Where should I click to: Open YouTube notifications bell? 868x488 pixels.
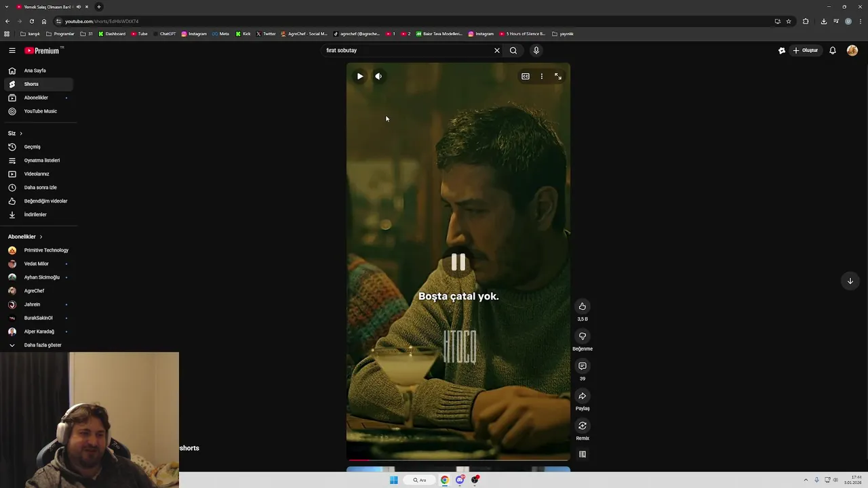(x=832, y=50)
